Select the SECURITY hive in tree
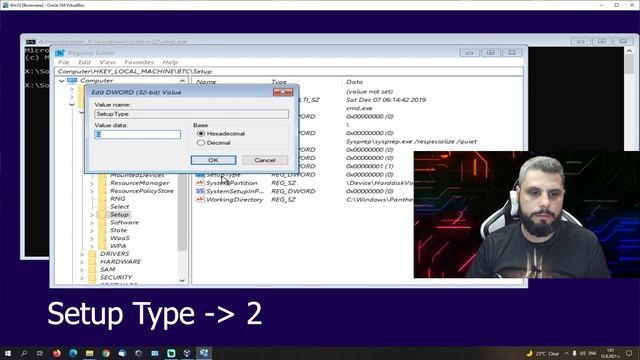Viewport: 640px width, 360px height. [x=116, y=278]
